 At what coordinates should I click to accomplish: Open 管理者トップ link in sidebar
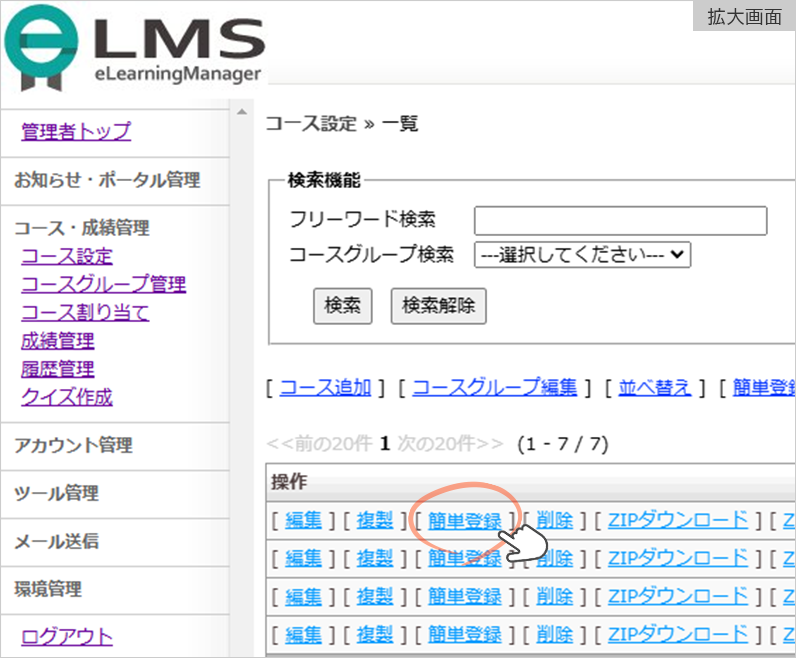pos(76,131)
